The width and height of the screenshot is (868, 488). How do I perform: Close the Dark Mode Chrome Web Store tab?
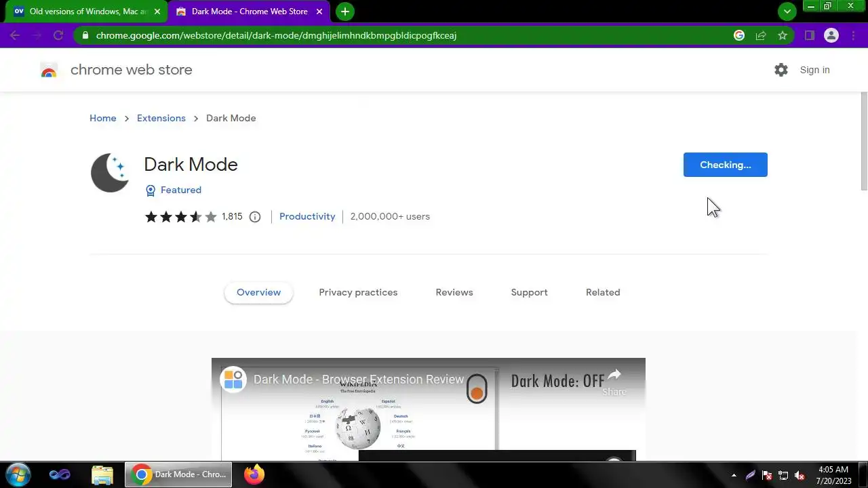pos(319,12)
